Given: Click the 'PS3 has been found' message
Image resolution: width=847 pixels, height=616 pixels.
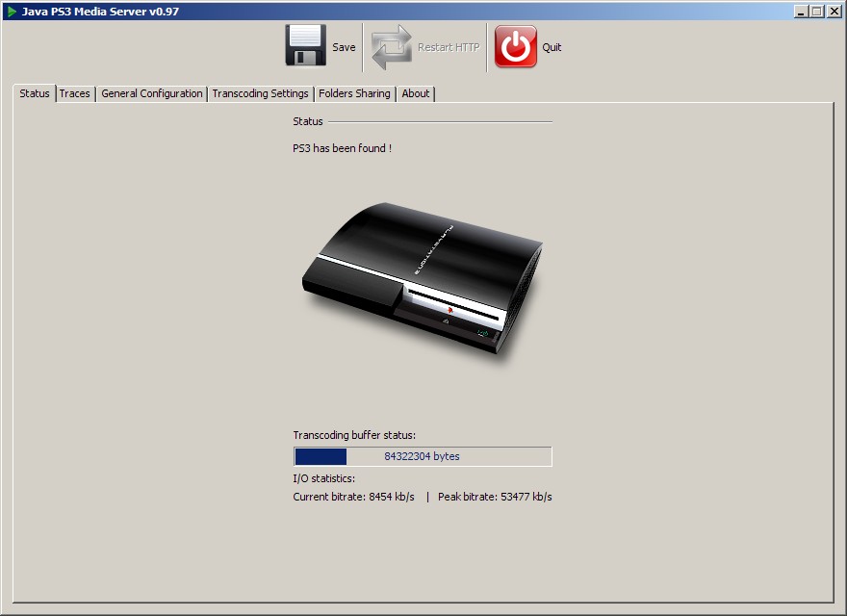Looking at the screenshot, I should tap(342, 148).
